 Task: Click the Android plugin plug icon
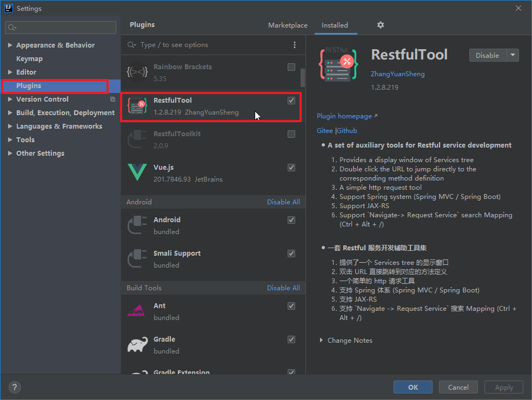pyautogui.click(x=137, y=225)
